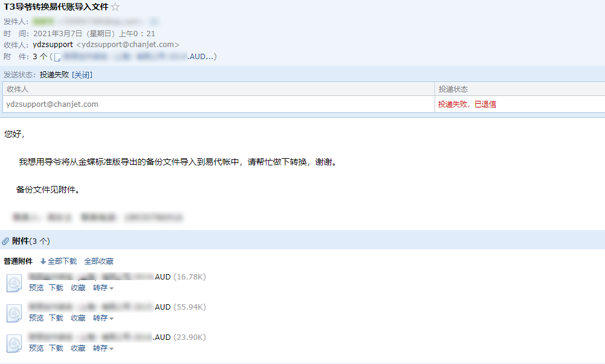The image size is (605, 364).
Task: Click the 55.94K AUD file thumbnail icon
Action: [15, 313]
